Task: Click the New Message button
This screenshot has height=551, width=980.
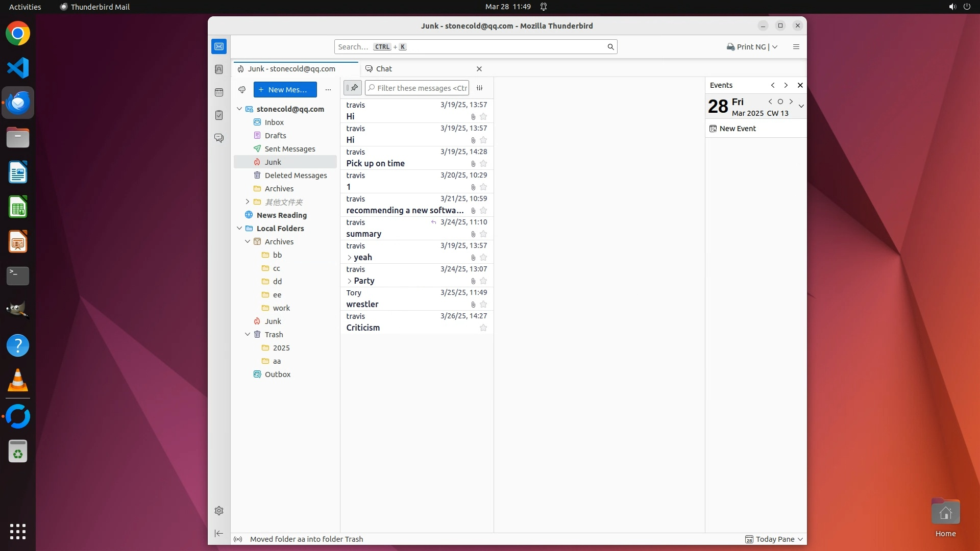Action: tap(285, 90)
